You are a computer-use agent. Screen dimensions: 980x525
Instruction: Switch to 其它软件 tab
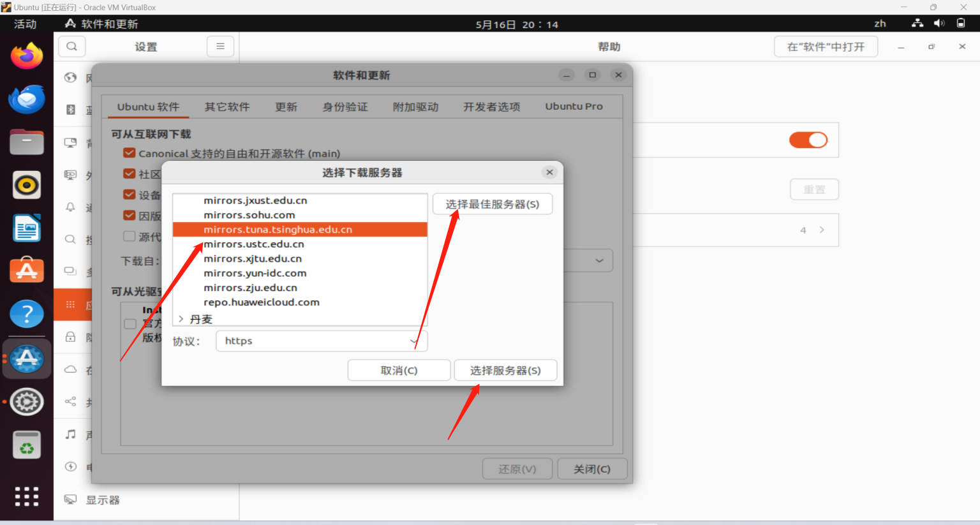pyautogui.click(x=227, y=107)
